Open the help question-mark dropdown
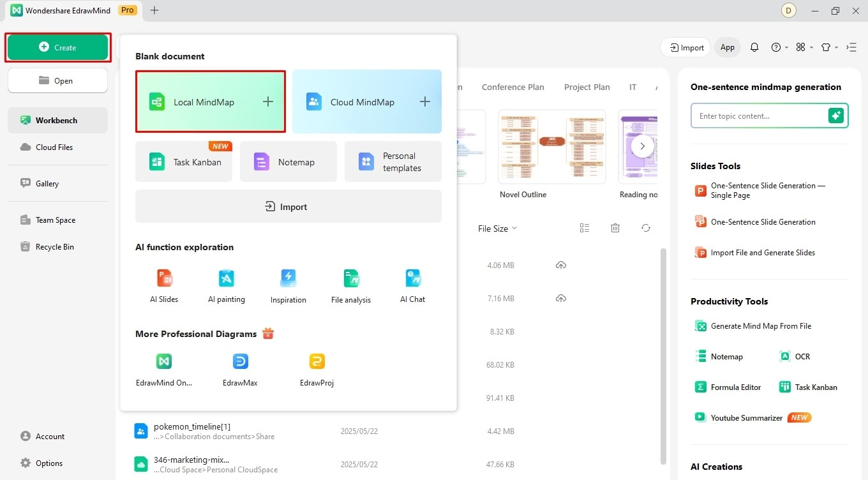The height and width of the screenshot is (480, 868). [780, 47]
